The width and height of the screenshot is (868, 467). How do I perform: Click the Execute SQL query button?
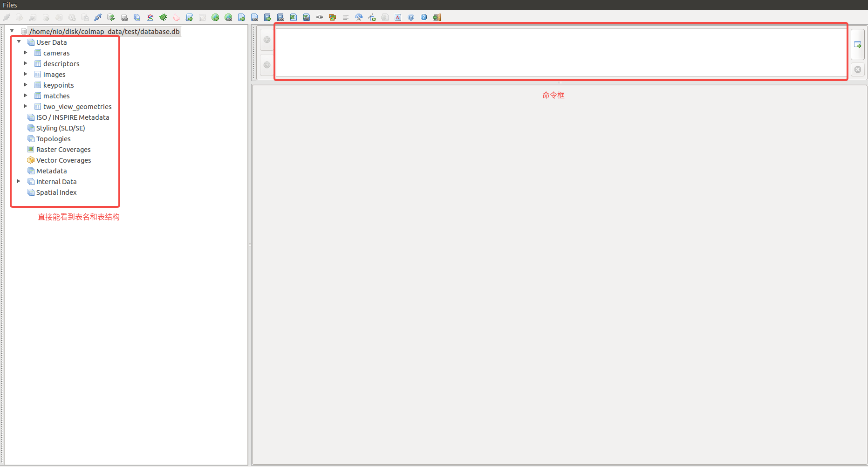point(858,45)
